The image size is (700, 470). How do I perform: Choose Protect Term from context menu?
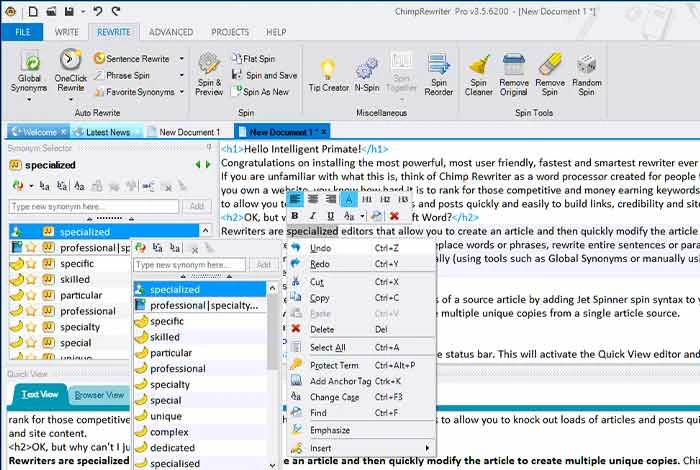[361, 366]
